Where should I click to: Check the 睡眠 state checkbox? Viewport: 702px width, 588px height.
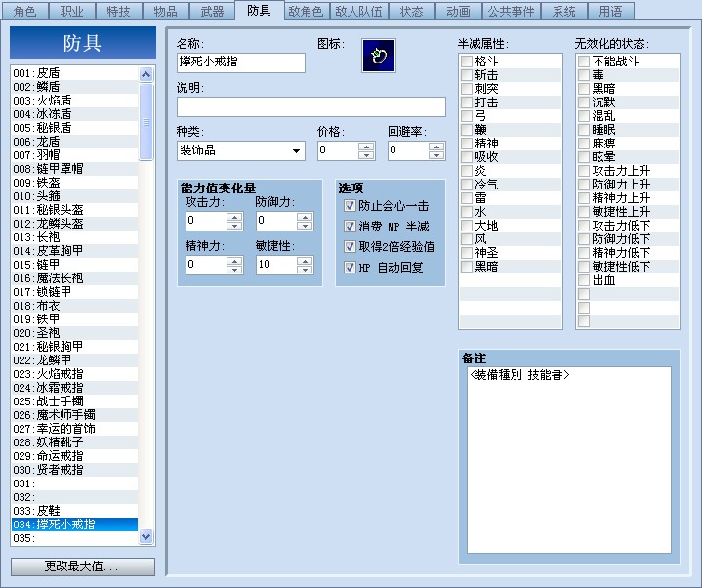click(x=583, y=130)
